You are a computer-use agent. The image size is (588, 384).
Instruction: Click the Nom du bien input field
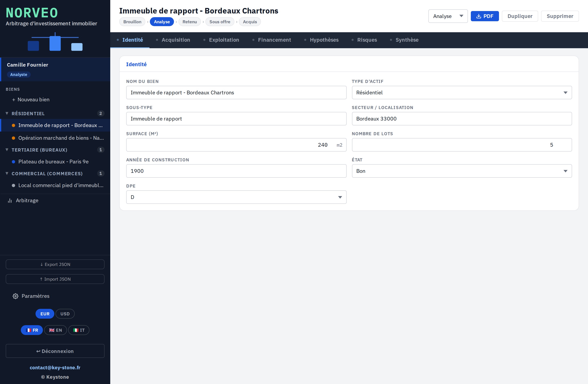pos(236,92)
